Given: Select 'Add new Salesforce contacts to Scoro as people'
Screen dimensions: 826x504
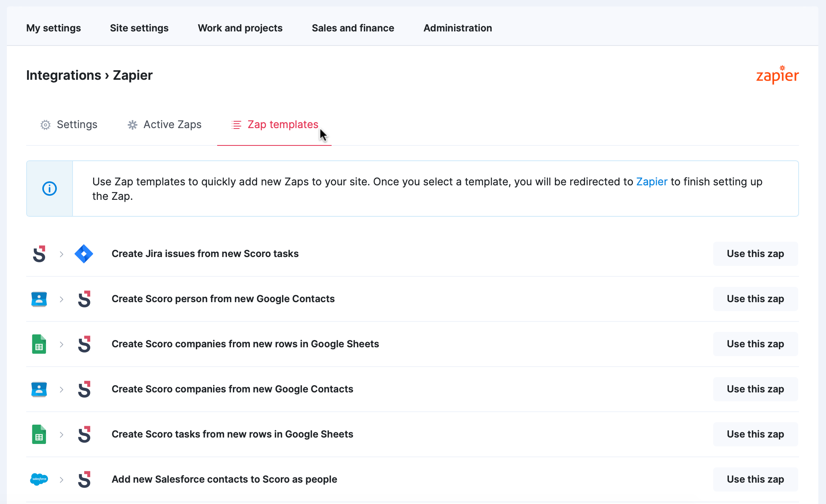Looking at the screenshot, I should pyautogui.click(x=224, y=479).
